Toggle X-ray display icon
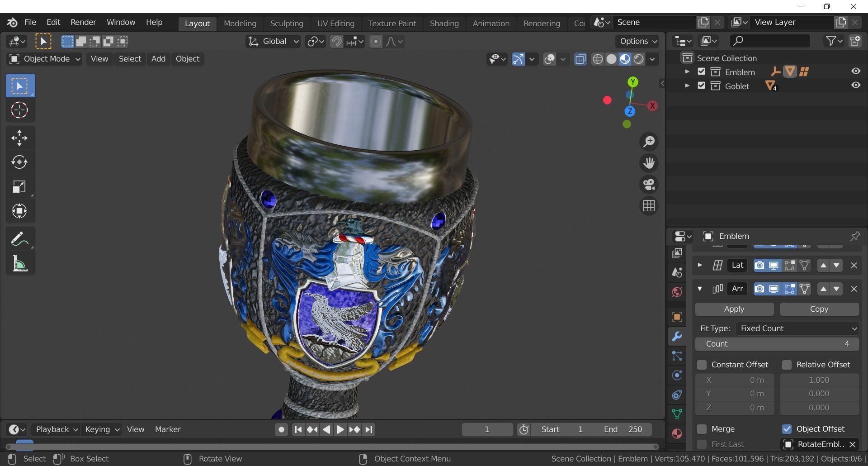Image resolution: width=868 pixels, height=466 pixels. point(580,59)
